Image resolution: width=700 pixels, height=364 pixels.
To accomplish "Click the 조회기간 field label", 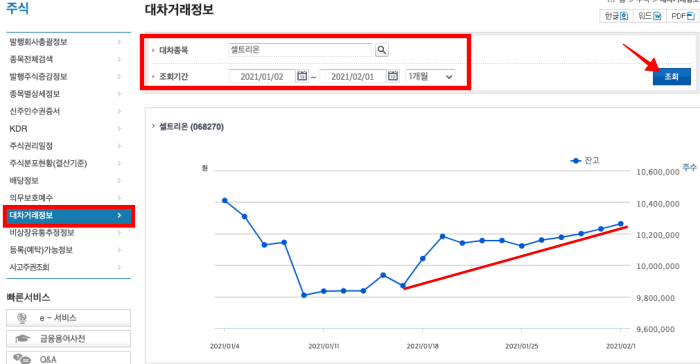I will click(174, 76).
